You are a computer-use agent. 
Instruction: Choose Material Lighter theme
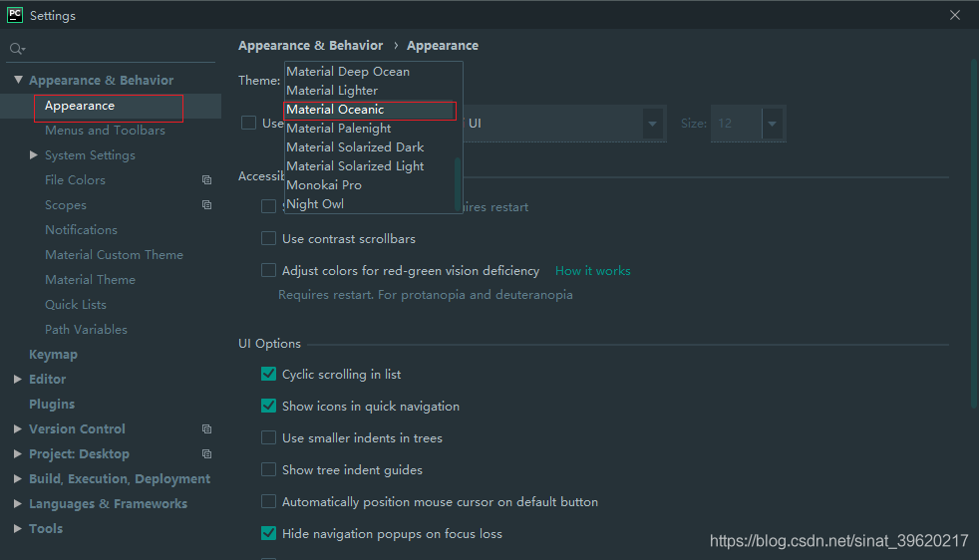pyautogui.click(x=370, y=91)
